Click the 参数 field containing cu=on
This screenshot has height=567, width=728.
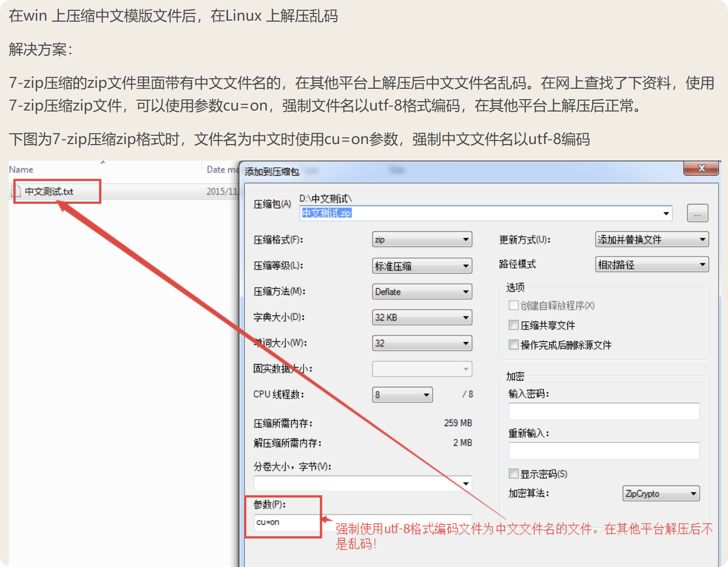point(287,523)
